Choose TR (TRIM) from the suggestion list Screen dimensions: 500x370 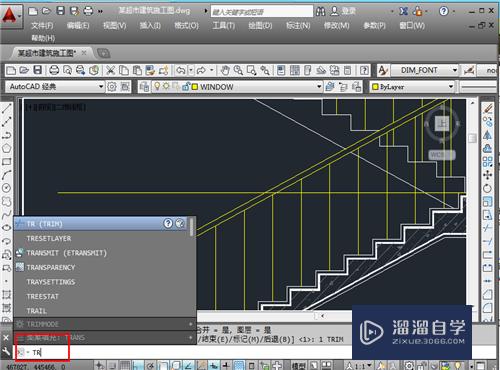(104, 224)
